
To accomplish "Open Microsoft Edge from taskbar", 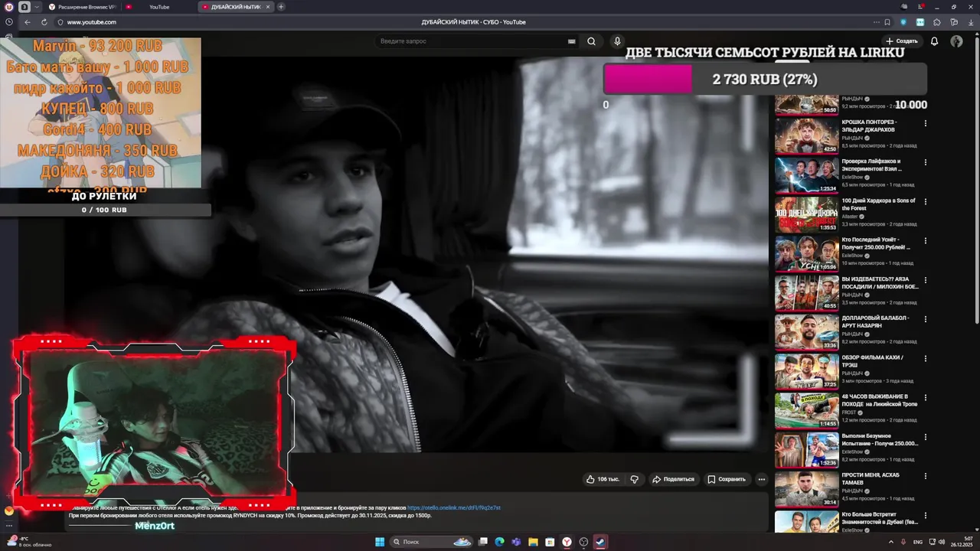I will pyautogui.click(x=499, y=542).
